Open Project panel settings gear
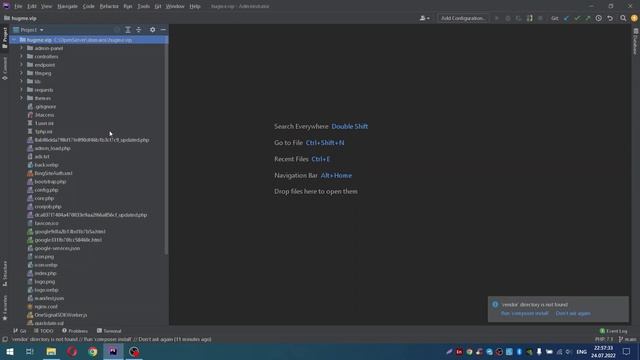This screenshot has width=640, height=360. click(x=152, y=30)
